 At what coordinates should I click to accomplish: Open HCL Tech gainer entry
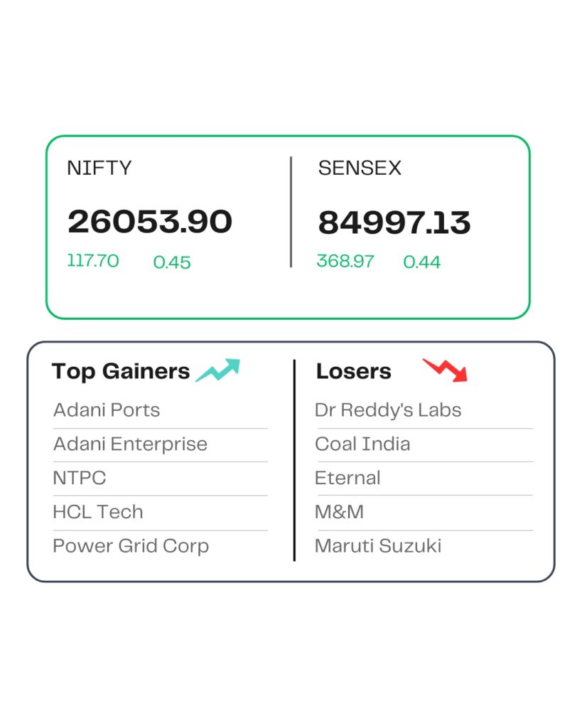pyautogui.click(x=98, y=512)
